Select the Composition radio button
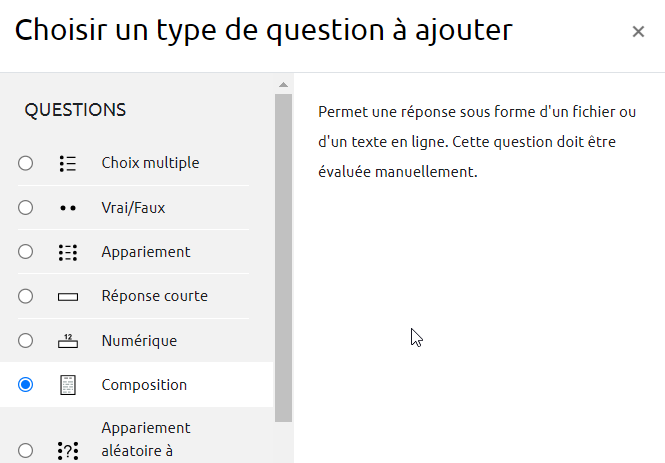665x463 pixels. [26, 385]
